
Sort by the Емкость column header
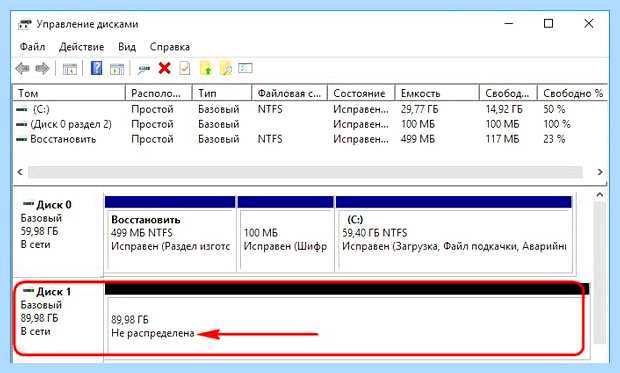click(437, 93)
